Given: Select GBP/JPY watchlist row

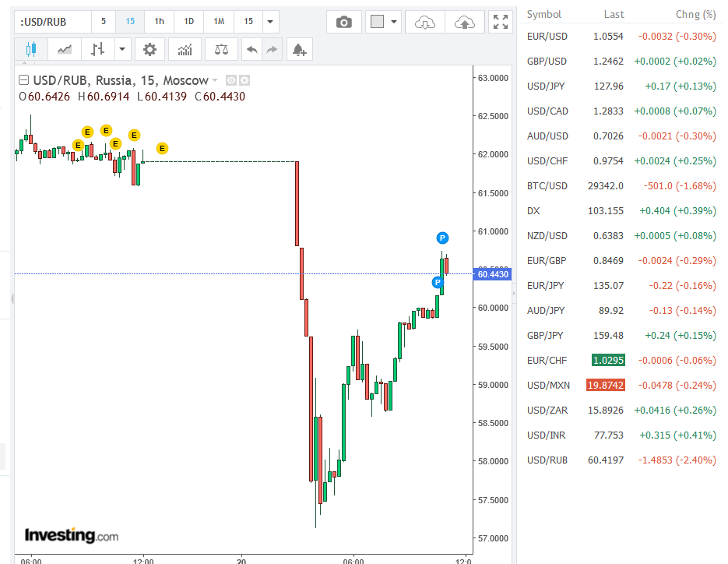Looking at the screenshot, I should click(x=621, y=336).
